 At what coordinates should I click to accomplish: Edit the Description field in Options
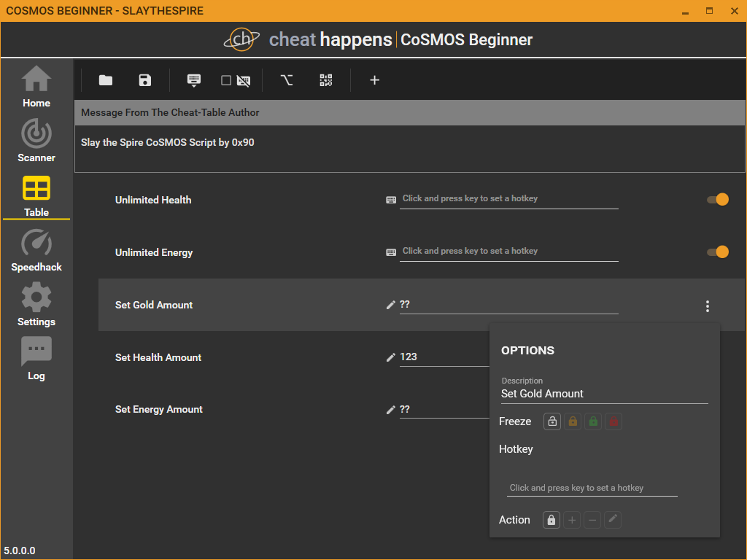pos(605,394)
